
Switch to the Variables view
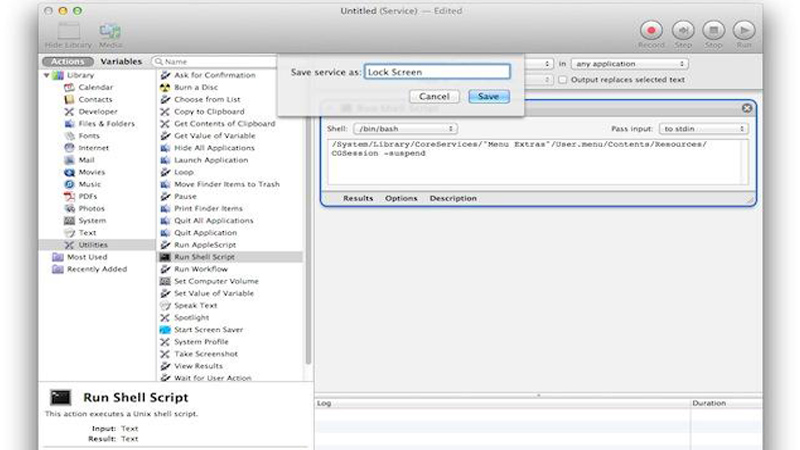click(x=121, y=62)
